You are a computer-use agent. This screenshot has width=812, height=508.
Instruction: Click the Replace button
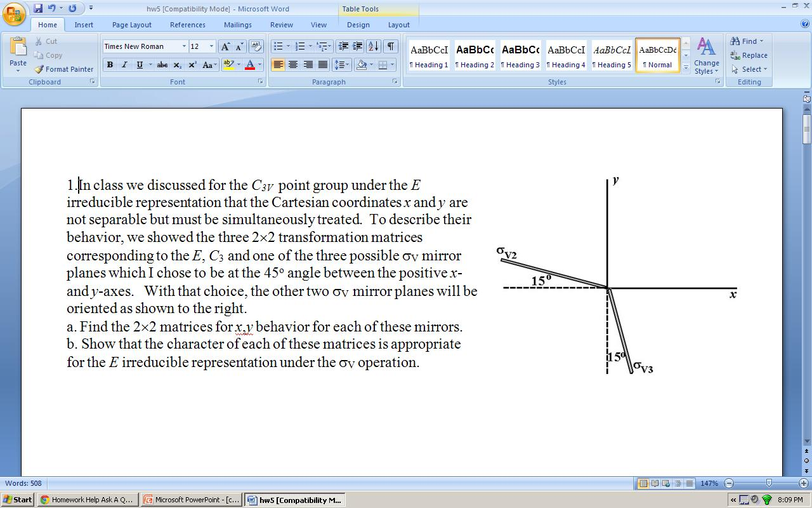749,55
